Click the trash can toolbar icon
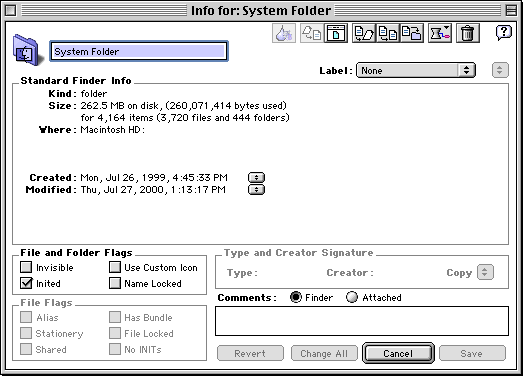The width and height of the screenshot is (523, 376). [x=468, y=33]
